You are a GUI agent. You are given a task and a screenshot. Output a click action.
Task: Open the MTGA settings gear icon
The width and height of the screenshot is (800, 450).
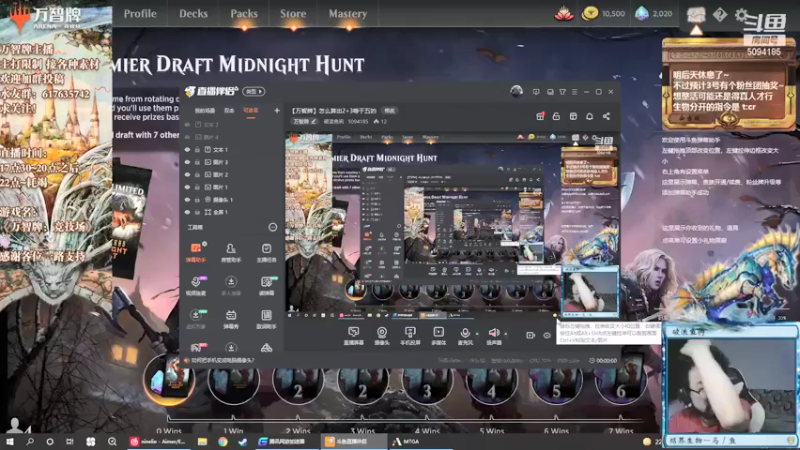point(741,15)
